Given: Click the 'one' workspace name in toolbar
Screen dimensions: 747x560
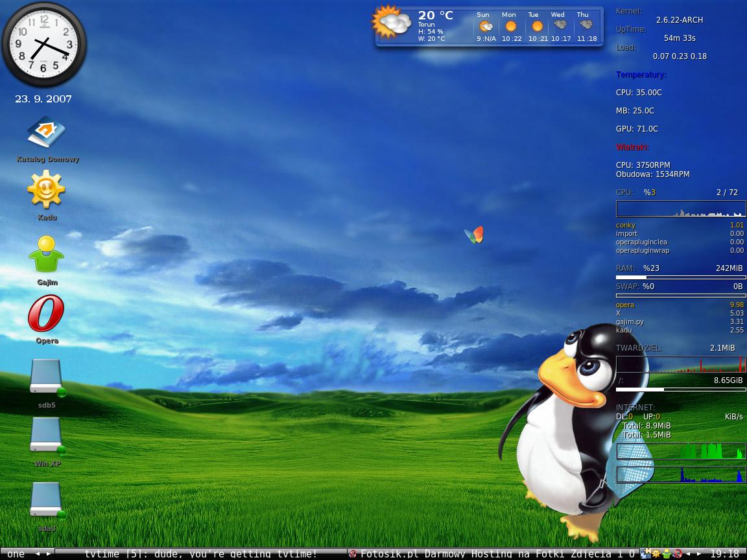Looking at the screenshot, I should 16,554.
